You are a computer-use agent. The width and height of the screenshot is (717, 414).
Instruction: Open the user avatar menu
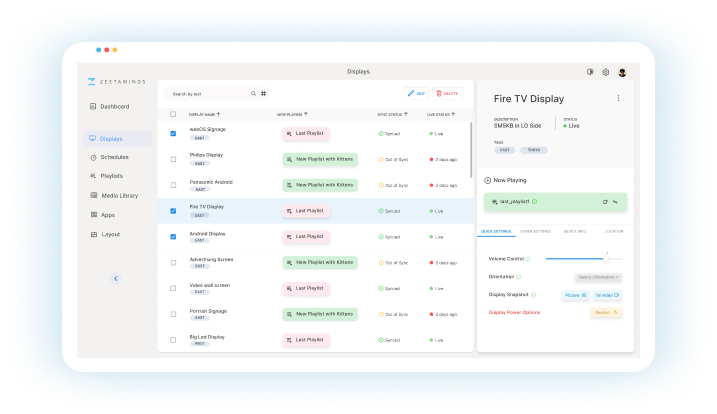[622, 72]
